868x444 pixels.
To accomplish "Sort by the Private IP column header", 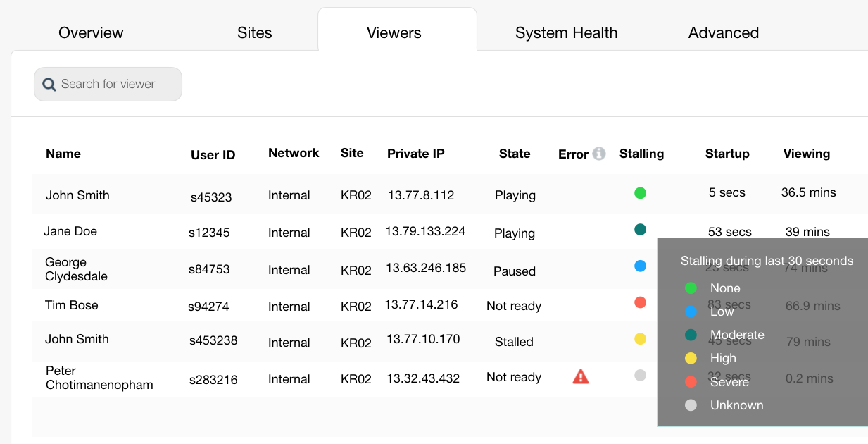I will (416, 154).
